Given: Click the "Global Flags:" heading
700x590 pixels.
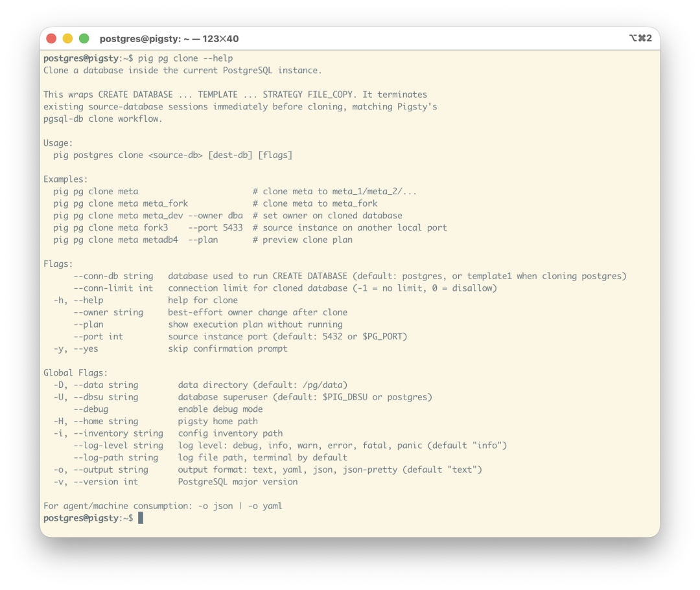Looking at the screenshot, I should [x=75, y=373].
